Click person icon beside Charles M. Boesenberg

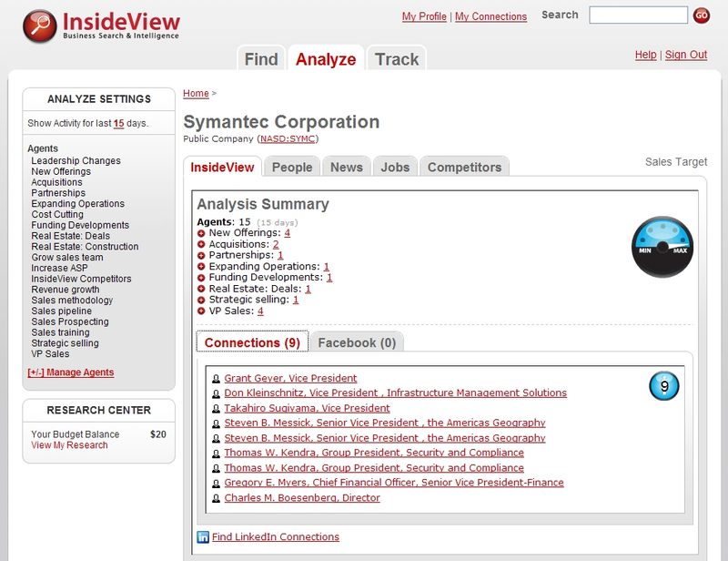coord(216,498)
